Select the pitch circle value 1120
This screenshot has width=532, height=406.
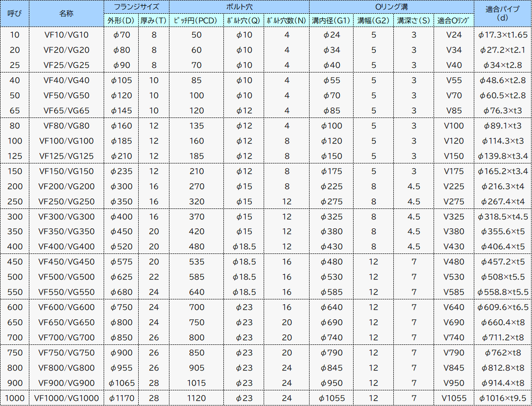click(197, 398)
